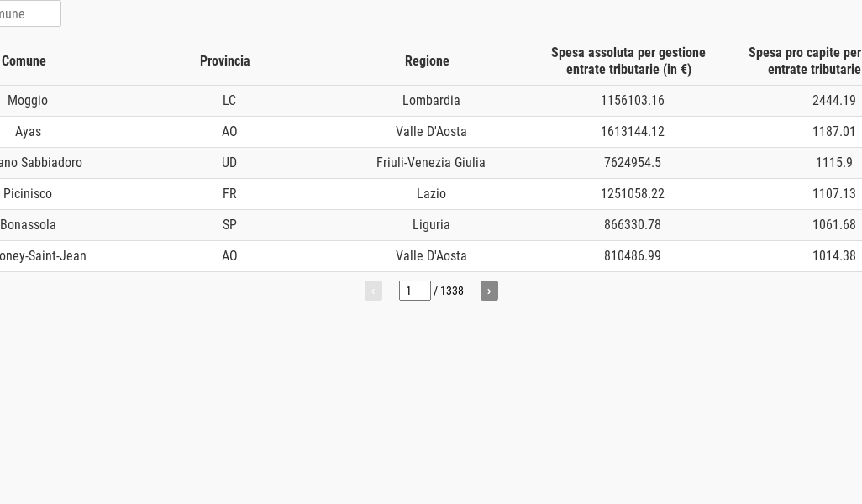862x504 pixels.
Task: Sort by Spesa assoluta per gestione header
Action: pyautogui.click(x=628, y=60)
